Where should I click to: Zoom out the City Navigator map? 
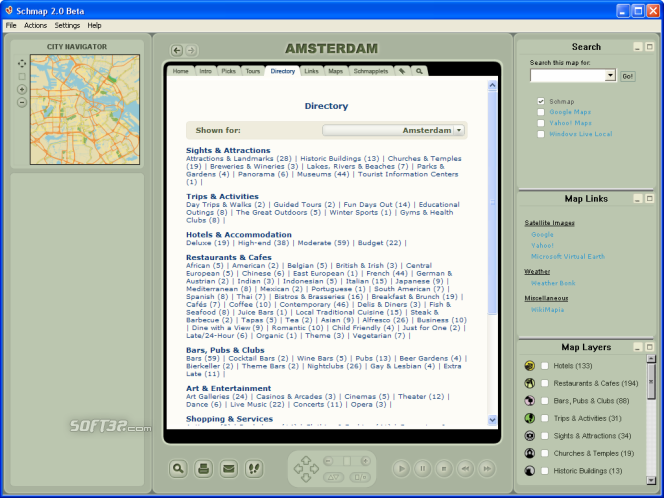click(22, 102)
